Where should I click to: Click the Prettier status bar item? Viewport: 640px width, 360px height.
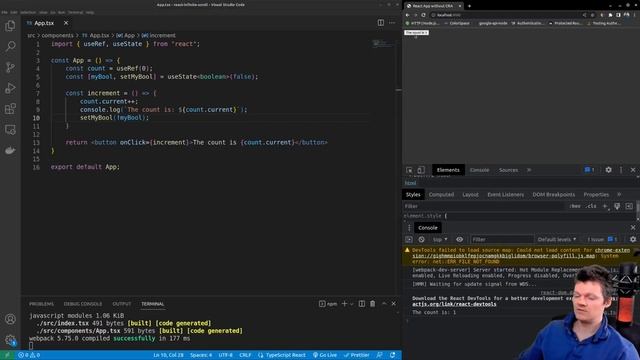pyautogui.click(x=356, y=355)
